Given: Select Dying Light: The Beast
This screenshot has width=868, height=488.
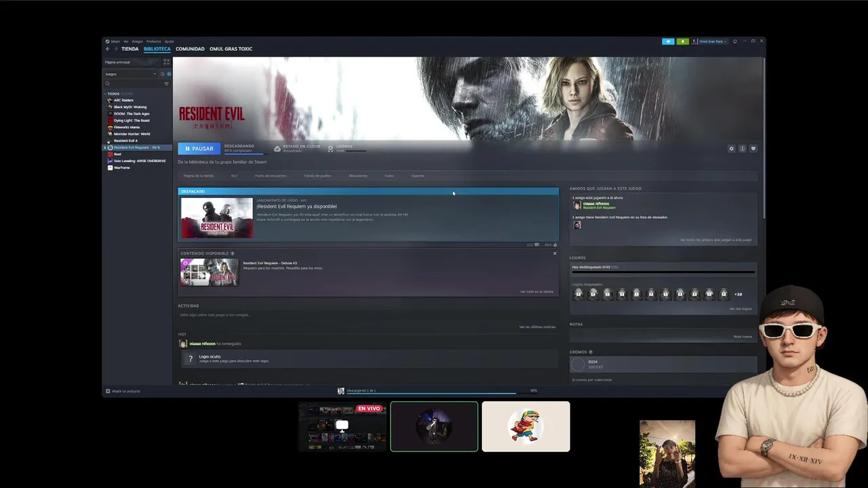Looking at the screenshot, I should pos(132,121).
